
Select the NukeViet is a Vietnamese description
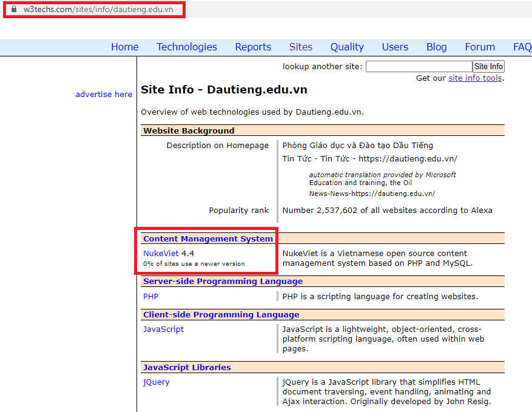[x=377, y=258]
